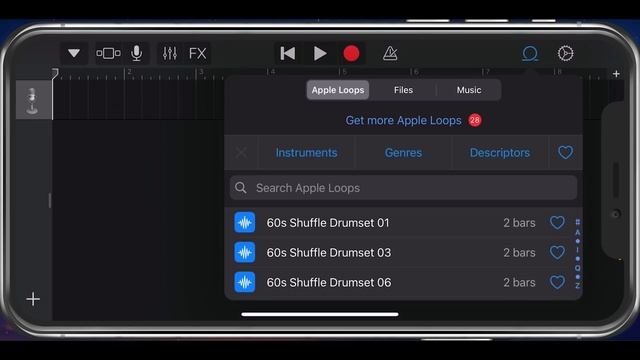640x360 pixels.
Task: Click bar 2 marker on the ruler
Action: (x=129, y=72)
